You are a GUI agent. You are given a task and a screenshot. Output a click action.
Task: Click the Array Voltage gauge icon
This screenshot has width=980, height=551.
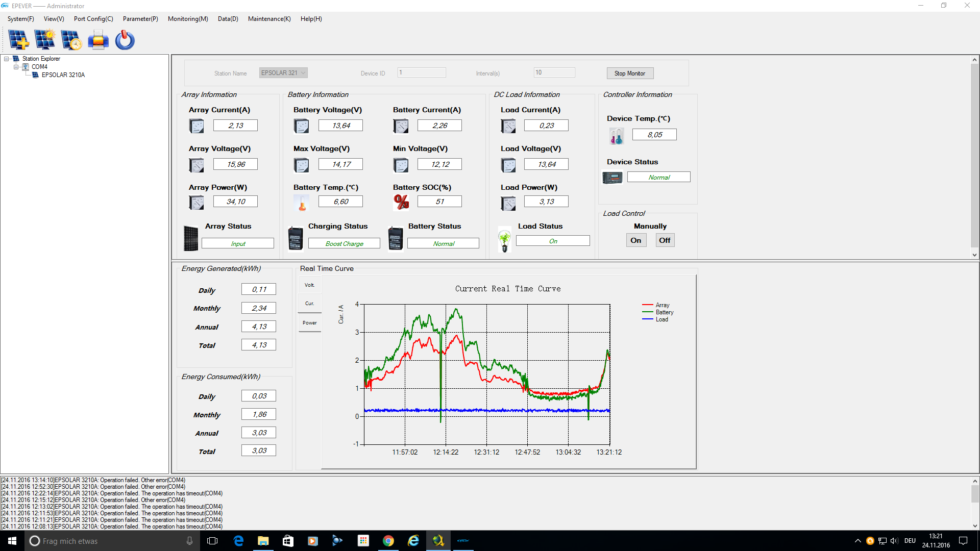tap(197, 165)
